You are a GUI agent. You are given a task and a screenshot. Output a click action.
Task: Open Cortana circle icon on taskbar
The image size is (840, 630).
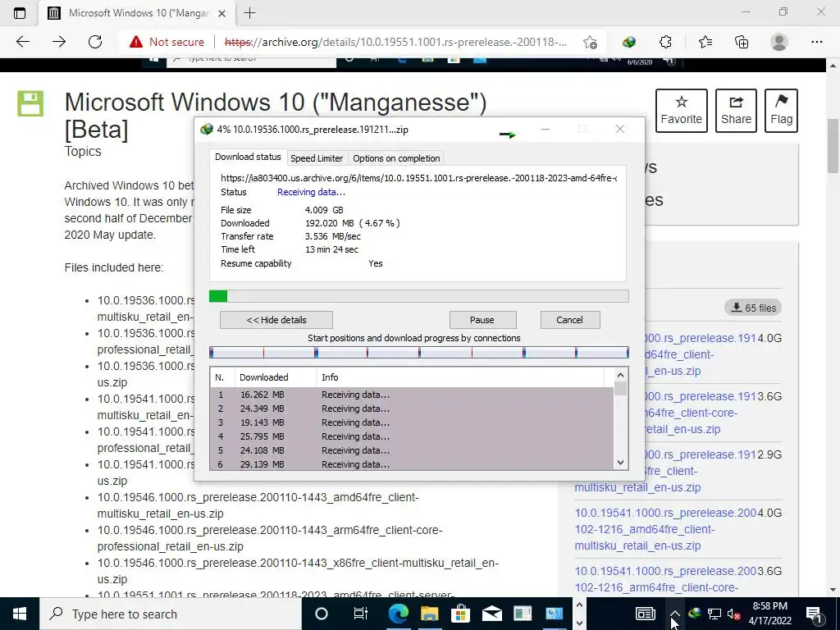(x=321, y=614)
